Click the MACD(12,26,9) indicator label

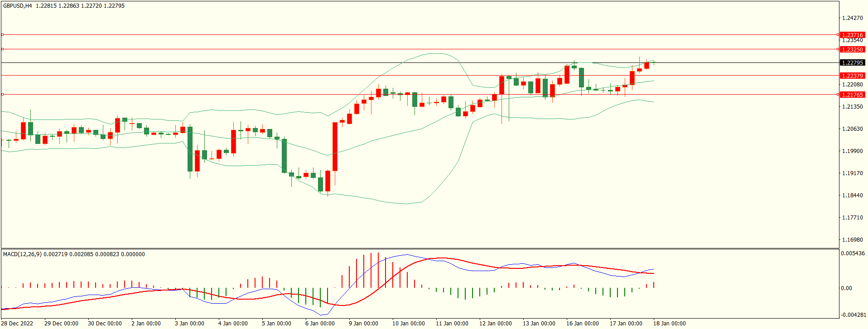(x=22, y=254)
